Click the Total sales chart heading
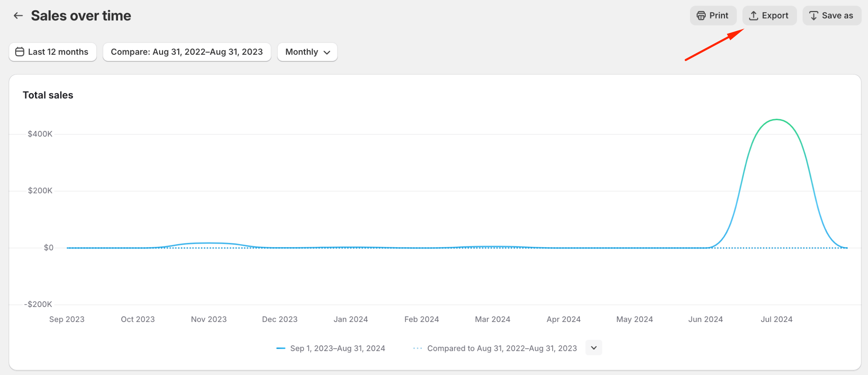This screenshot has height=375, width=868. point(48,95)
